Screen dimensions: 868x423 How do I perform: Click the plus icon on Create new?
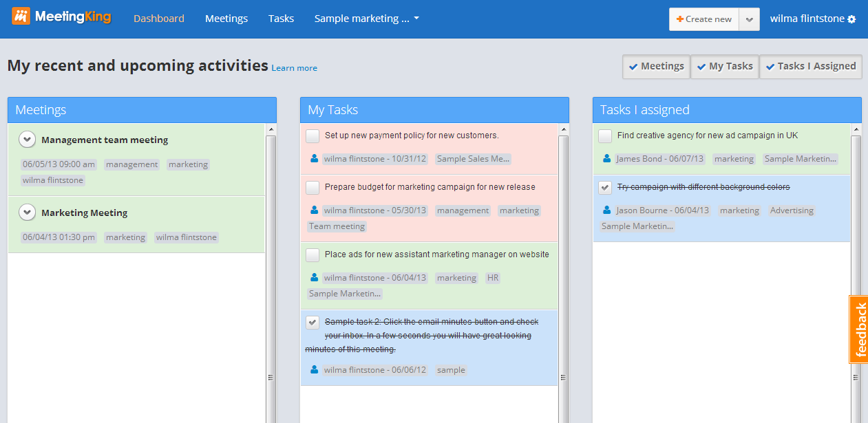(x=681, y=19)
